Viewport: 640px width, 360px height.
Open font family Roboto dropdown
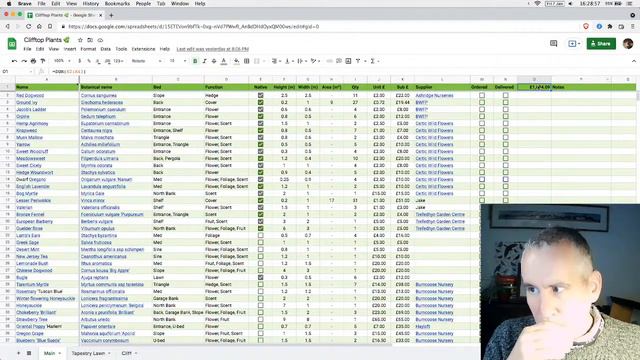[x=146, y=61]
